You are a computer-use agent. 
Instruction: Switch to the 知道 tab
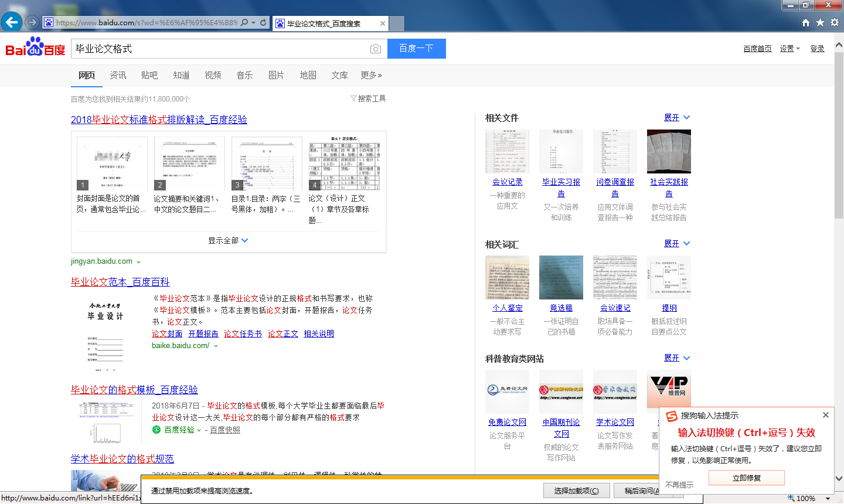[x=181, y=75]
